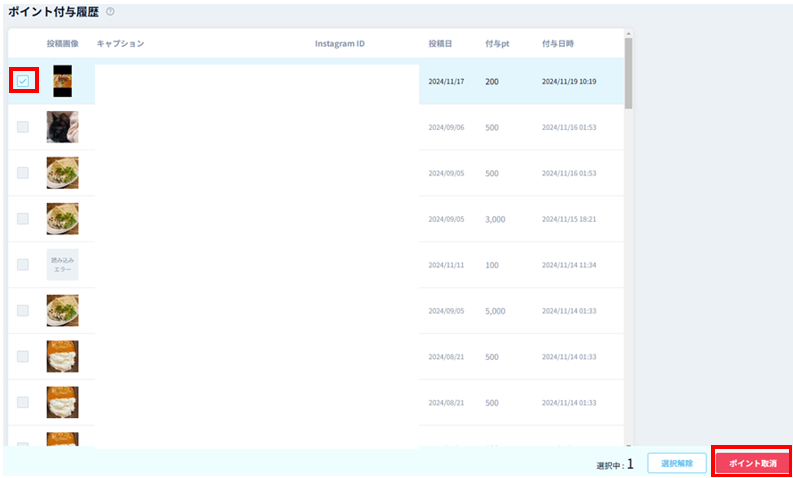Click the help icon beside ポイント付与履歴
793x478 pixels.
[110, 11]
